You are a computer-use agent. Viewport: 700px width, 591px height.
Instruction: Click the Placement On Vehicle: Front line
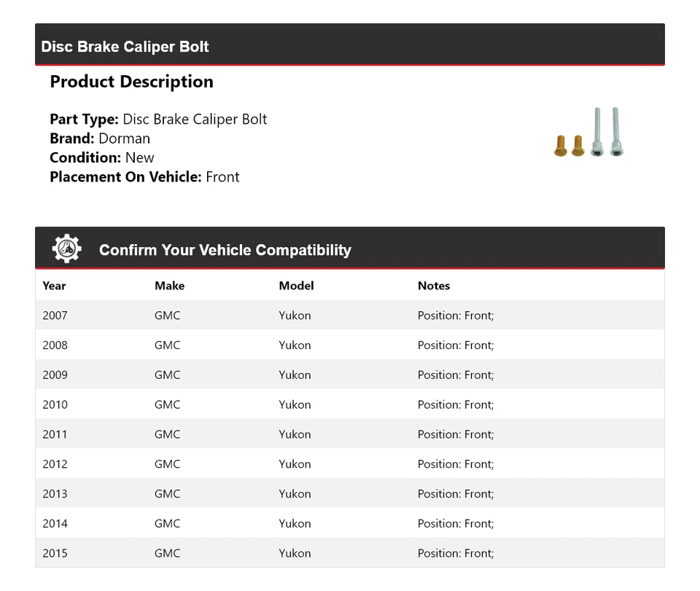[144, 176]
